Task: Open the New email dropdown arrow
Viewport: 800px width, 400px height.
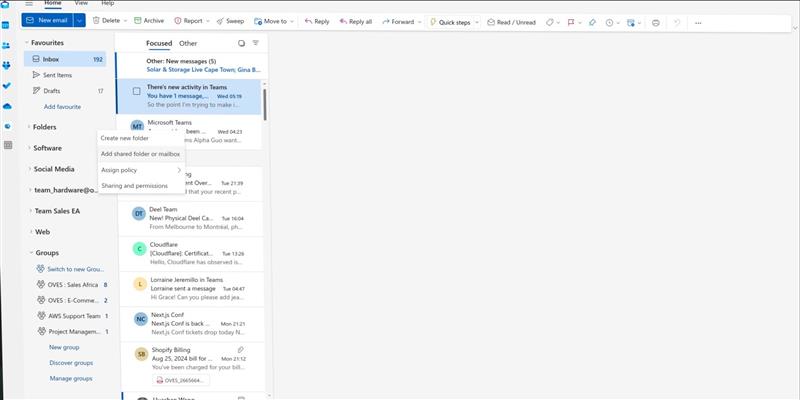Action: coord(79,20)
